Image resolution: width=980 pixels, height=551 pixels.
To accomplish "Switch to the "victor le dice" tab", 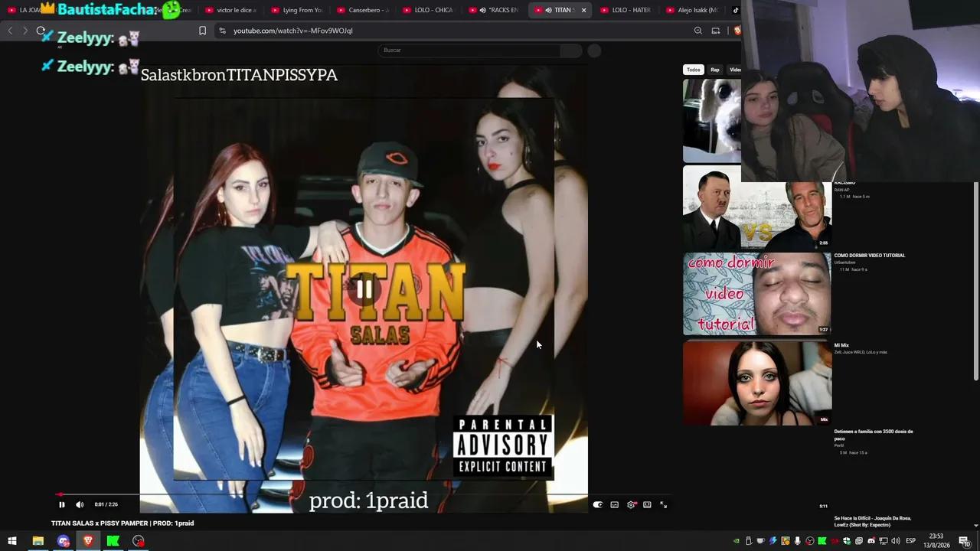I will point(230,10).
